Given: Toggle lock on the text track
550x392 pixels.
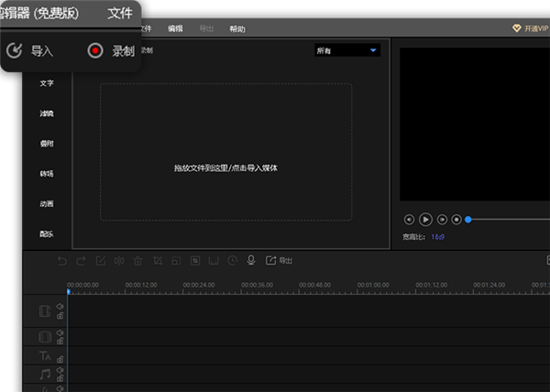Looking at the screenshot, I should point(60,359).
